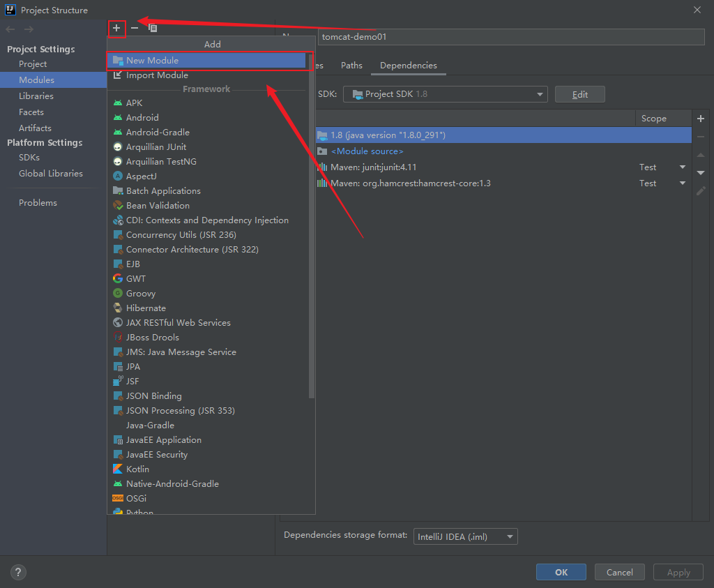Image resolution: width=714 pixels, height=588 pixels.
Task: Add a dependency with the plus icon beside Scope
Action: pyautogui.click(x=701, y=119)
